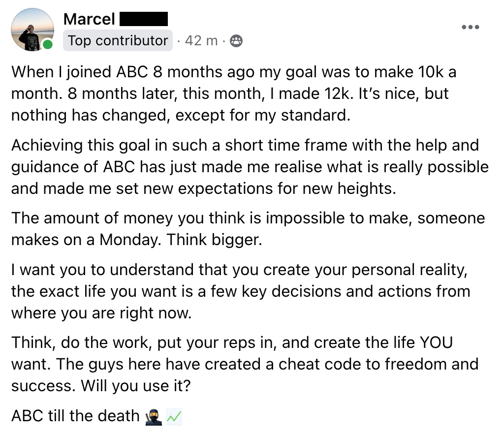The image size is (504, 436).
Task: Click the green online status dot
Action: click(x=48, y=44)
